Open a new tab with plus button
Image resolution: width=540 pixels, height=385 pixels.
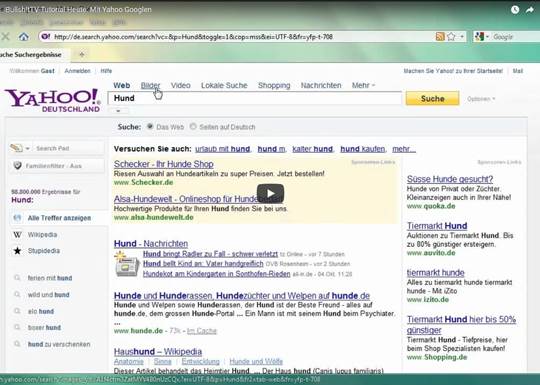[82, 54]
